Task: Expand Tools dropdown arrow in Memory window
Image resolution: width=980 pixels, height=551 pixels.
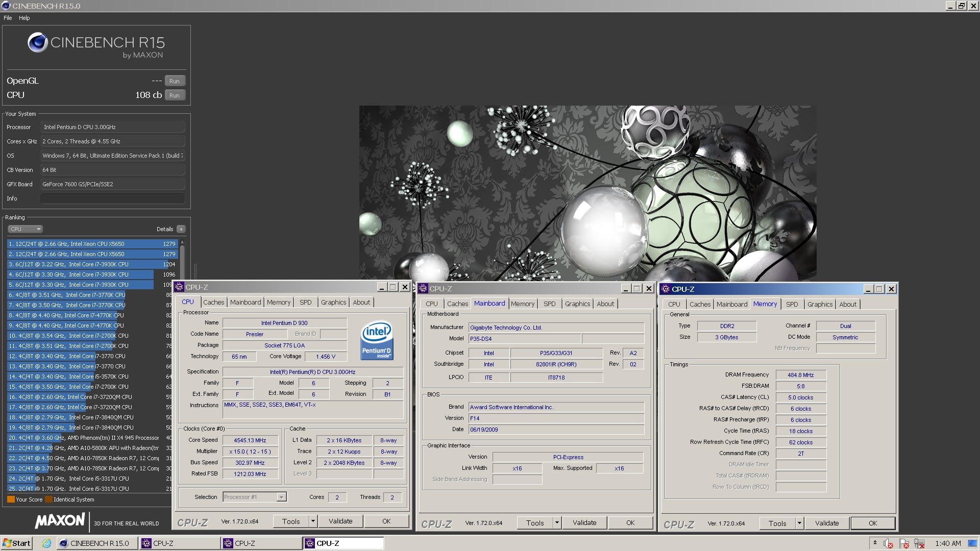Action: (x=799, y=523)
